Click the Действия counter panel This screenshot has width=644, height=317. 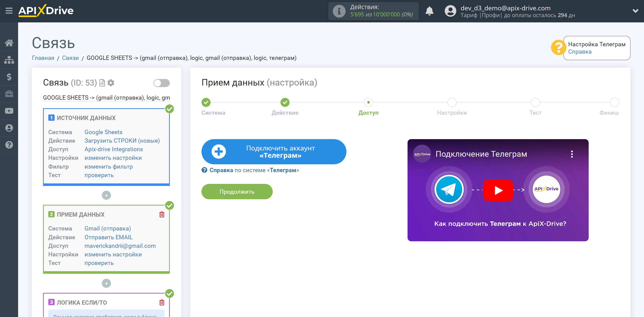click(373, 11)
